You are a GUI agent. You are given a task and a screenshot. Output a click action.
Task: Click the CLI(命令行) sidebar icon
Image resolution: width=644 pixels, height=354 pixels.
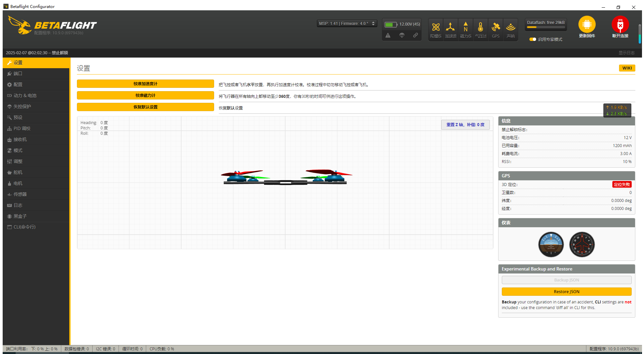pyautogui.click(x=9, y=227)
